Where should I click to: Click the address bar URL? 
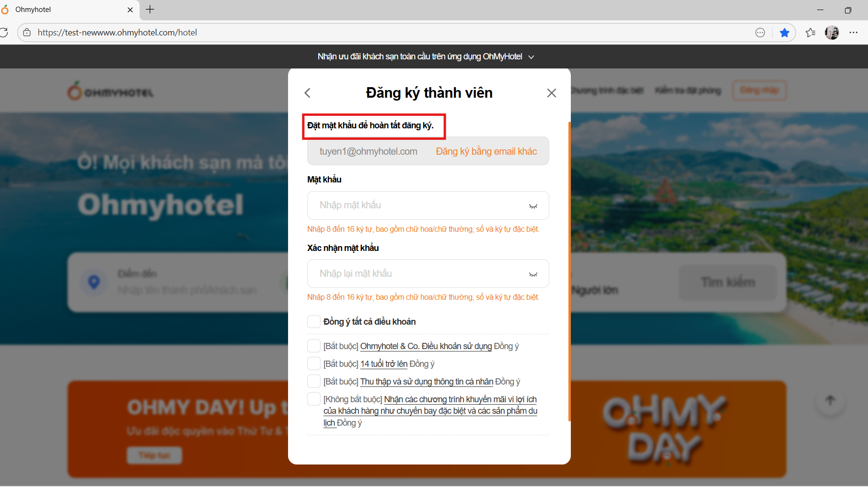(x=117, y=33)
